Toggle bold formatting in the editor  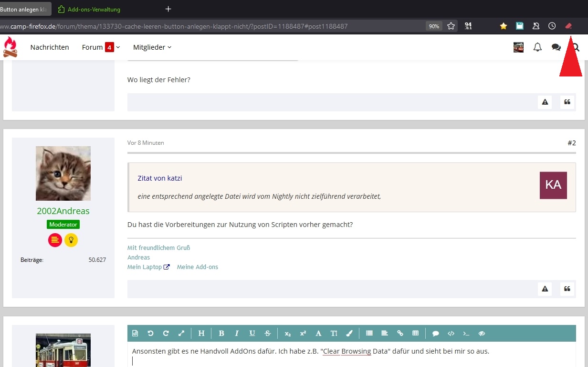221,334
